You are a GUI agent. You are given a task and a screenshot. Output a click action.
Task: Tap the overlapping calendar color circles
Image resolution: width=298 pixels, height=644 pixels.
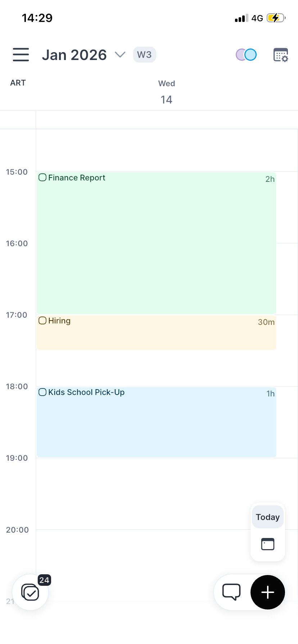click(246, 55)
